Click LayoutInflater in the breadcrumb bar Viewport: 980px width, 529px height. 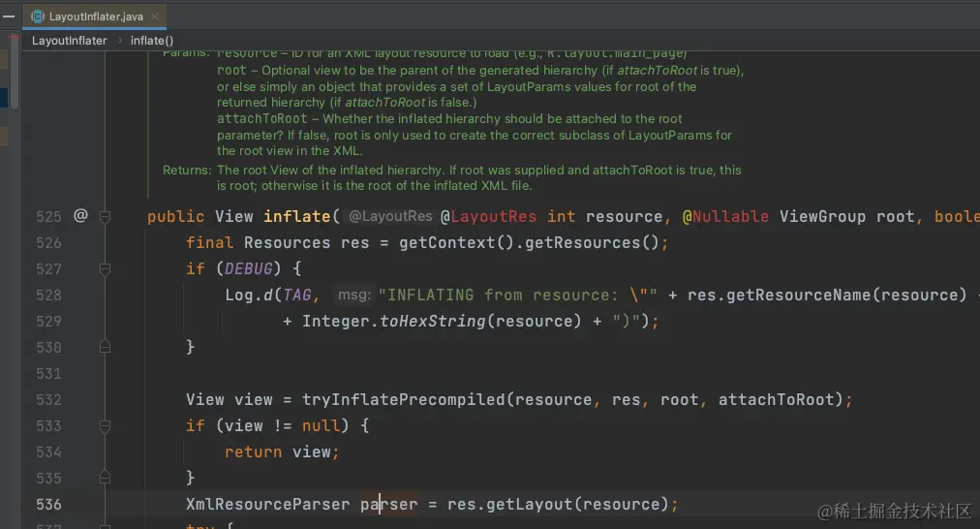(x=70, y=41)
